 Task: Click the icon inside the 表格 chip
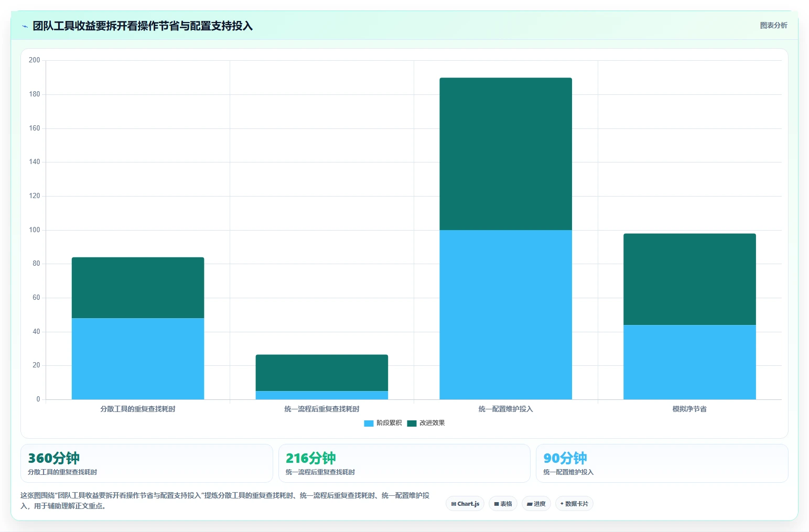pyautogui.click(x=497, y=504)
